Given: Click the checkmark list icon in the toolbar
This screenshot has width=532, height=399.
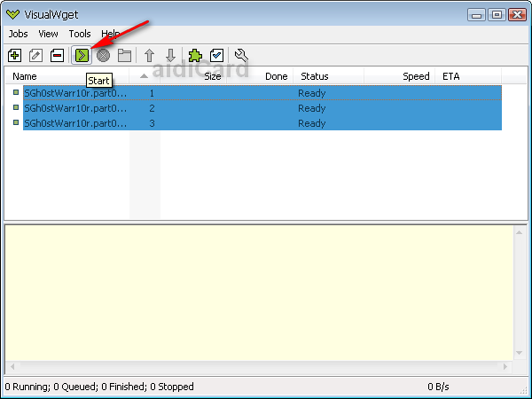Looking at the screenshot, I should pos(217,55).
